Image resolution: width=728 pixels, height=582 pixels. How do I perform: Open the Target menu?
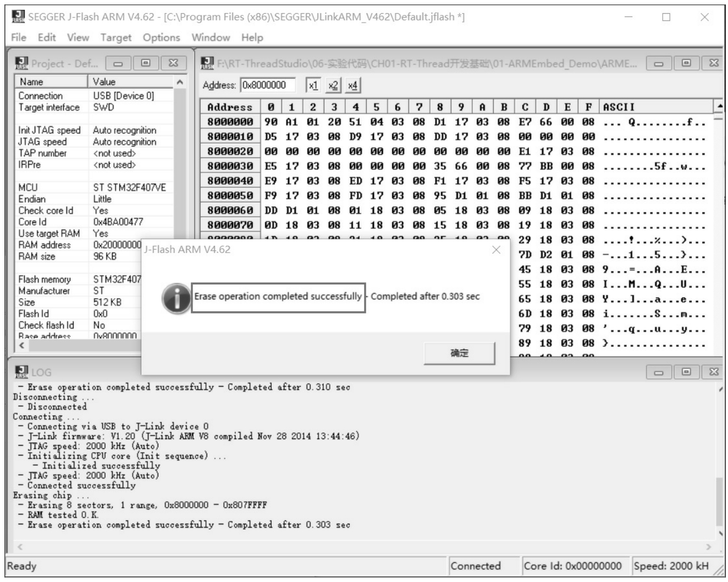click(115, 37)
